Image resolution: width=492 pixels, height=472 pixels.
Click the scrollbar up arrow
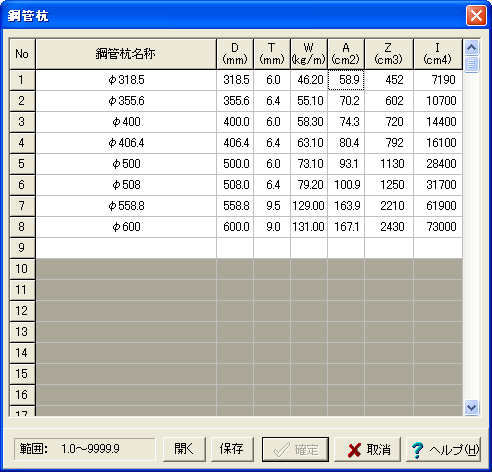pos(471,48)
